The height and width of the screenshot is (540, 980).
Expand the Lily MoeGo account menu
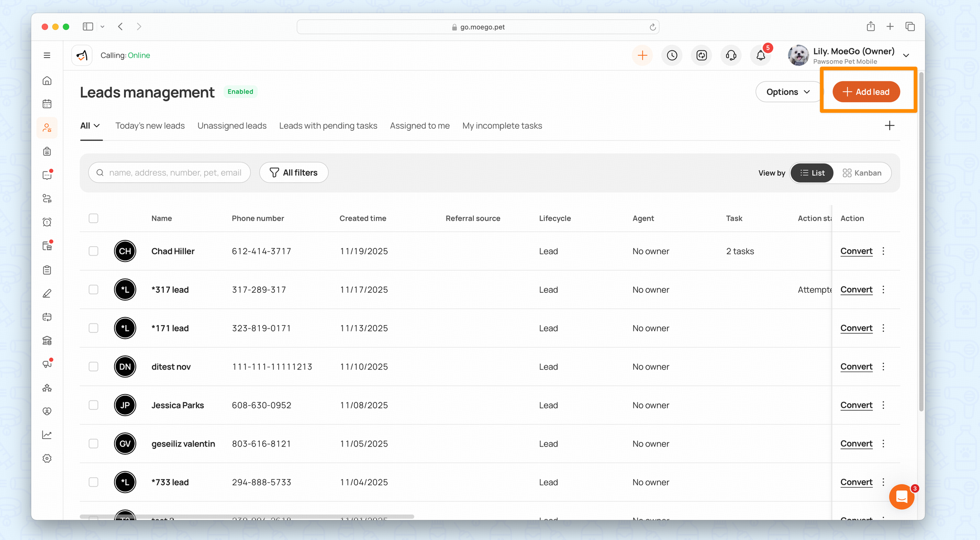click(x=906, y=55)
